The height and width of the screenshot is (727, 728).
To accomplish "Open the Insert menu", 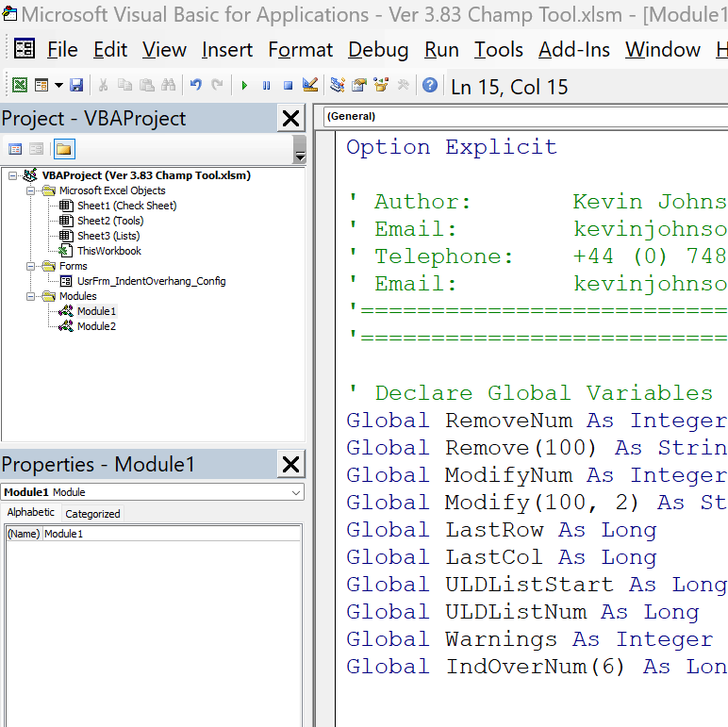I will click(x=227, y=50).
